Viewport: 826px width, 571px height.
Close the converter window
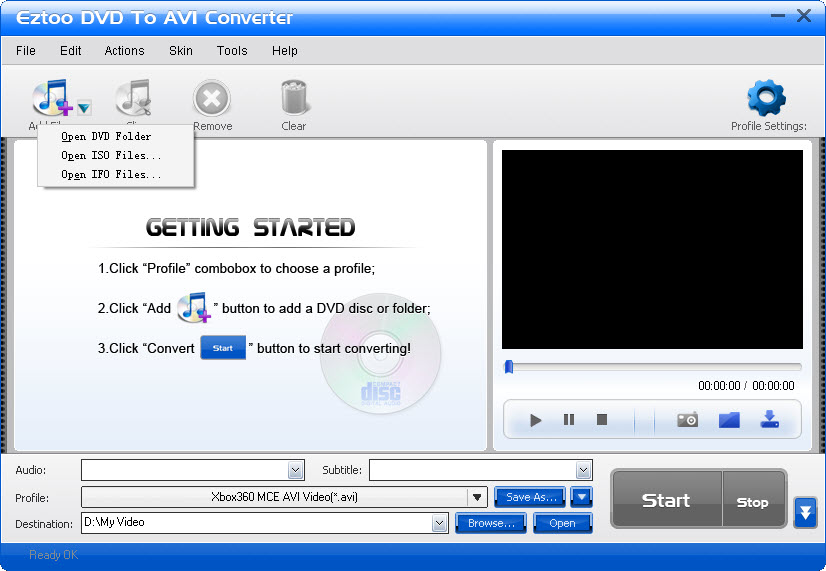(804, 16)
